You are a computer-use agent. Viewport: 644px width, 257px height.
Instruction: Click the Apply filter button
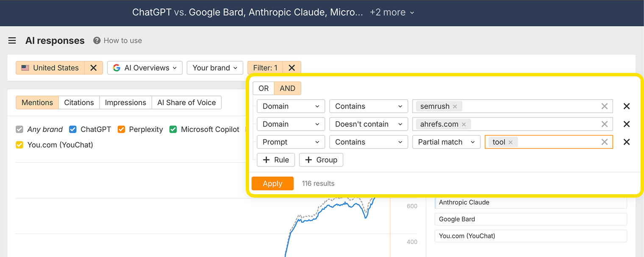coord(272,183)
